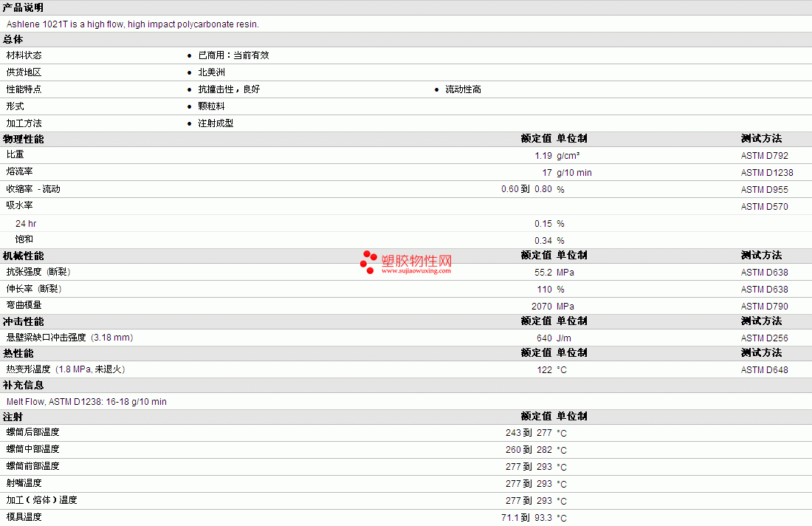Click the test method 'ASTM D790'
Screen dimensions: 812x526
coord(764,307)
